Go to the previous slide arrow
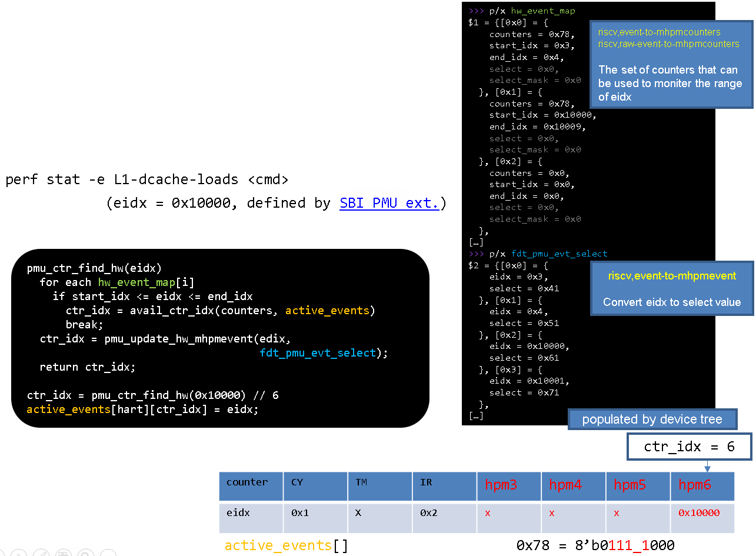 3,554
